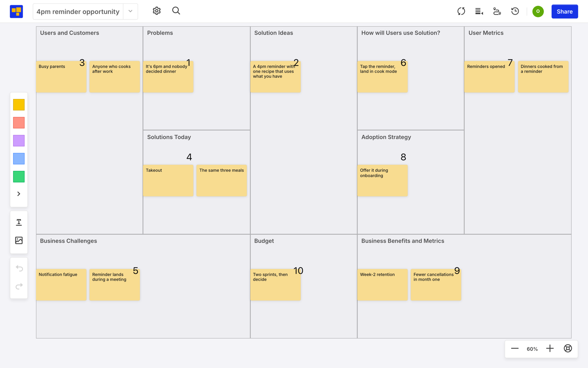Select 'Dinners cooked from a reminder' note
Screen dimensions: 588x368
(543, 77)
